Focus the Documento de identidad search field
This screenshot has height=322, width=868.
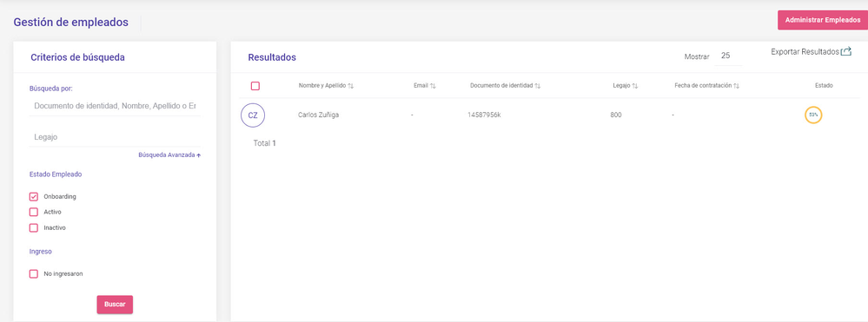pos(115,105)
